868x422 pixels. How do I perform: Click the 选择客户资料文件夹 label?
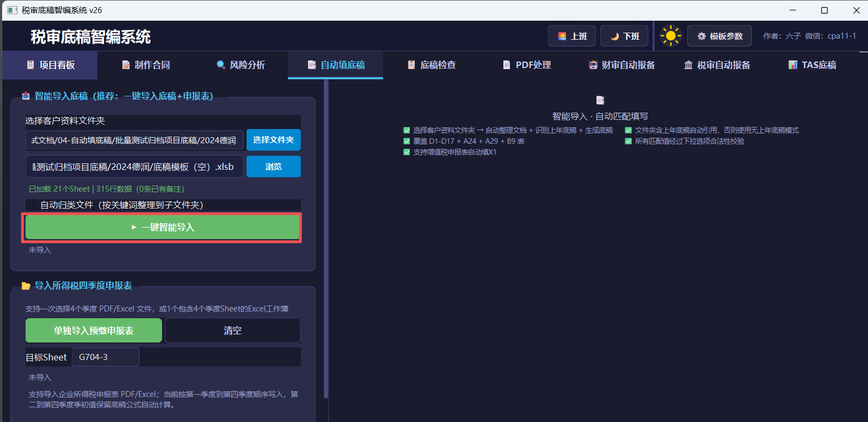[x=65, y=121]
